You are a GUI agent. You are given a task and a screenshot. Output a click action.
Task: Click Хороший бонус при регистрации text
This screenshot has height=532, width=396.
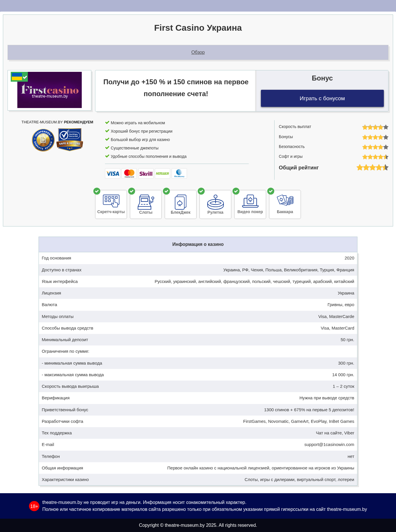click(141, 131)
